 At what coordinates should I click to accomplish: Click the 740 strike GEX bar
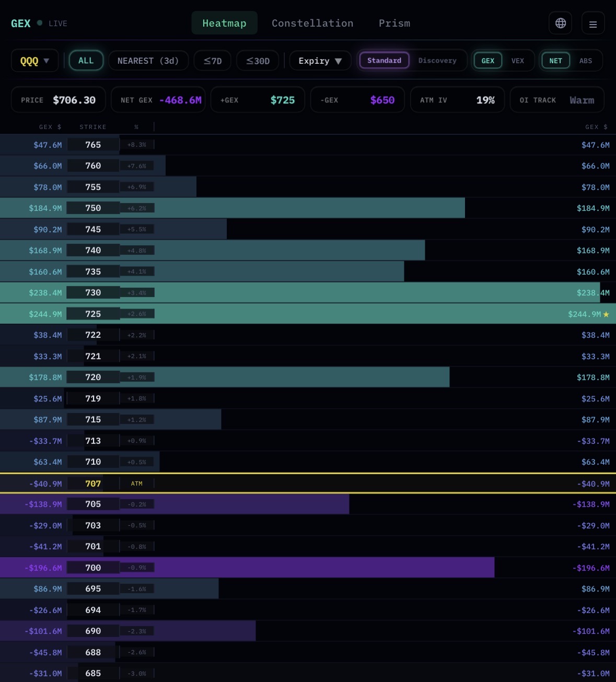213,250
